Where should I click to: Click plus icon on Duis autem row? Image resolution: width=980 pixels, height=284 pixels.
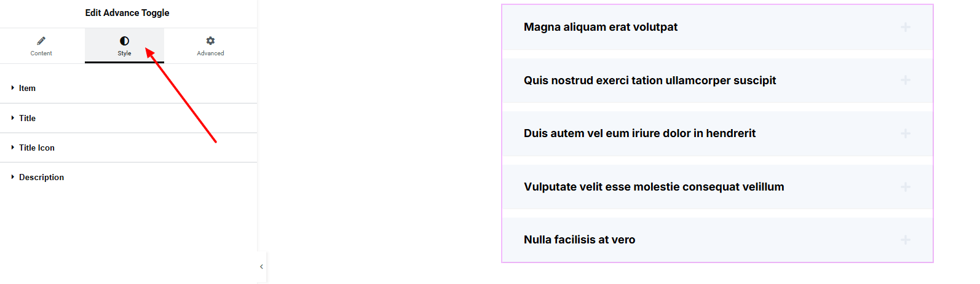coord(905,133)
